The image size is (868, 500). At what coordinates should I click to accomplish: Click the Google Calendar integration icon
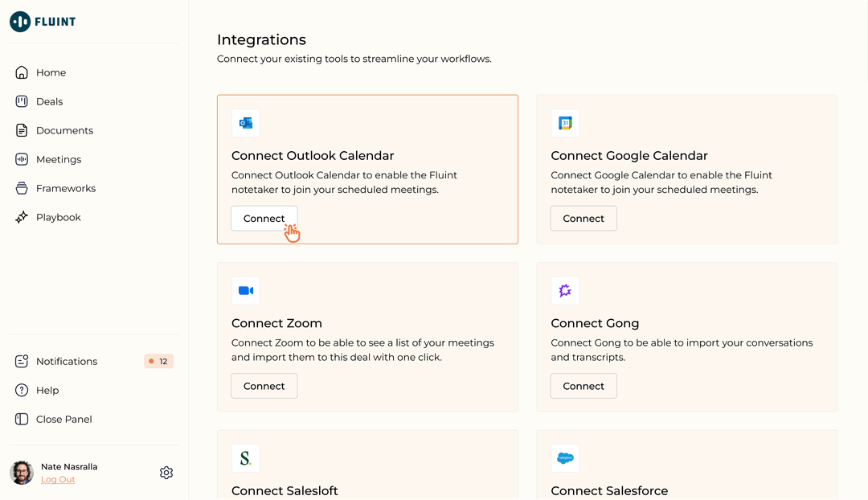(x=565, y=123)
